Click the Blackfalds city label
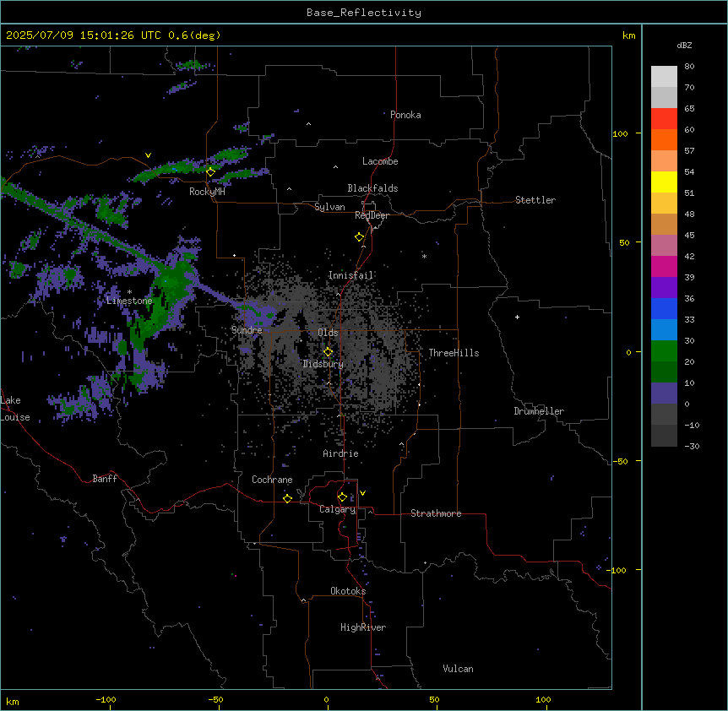The image size is (728, 711). coord(372,188)
